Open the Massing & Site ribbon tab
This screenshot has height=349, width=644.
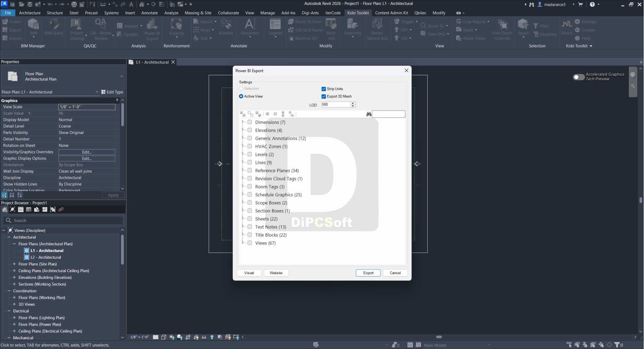coord(198,13)
